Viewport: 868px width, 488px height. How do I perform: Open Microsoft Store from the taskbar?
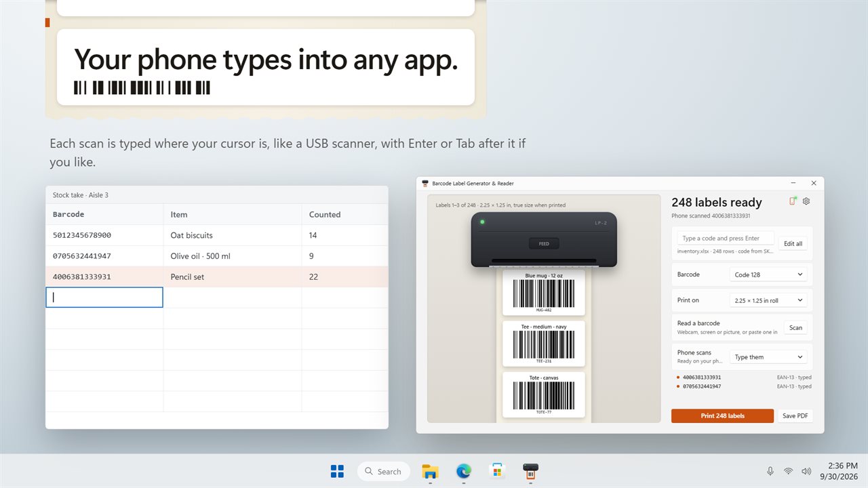(497, 471)
